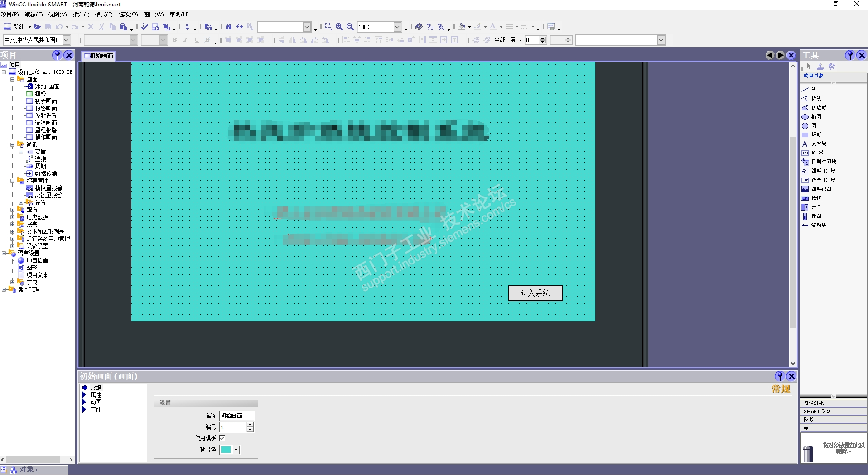Screen dimensions: 868x475
Task: Expand the 版本管理 node in project tree
Action: click(4, 289)
